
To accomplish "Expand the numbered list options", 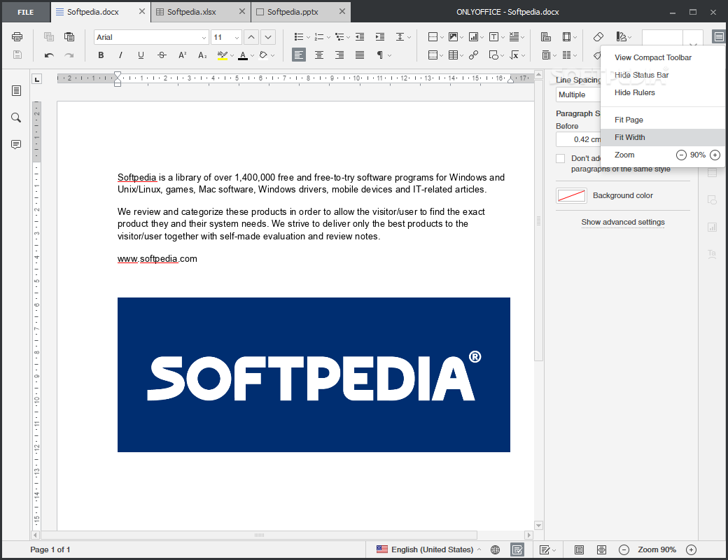I will tap(328, 37).
